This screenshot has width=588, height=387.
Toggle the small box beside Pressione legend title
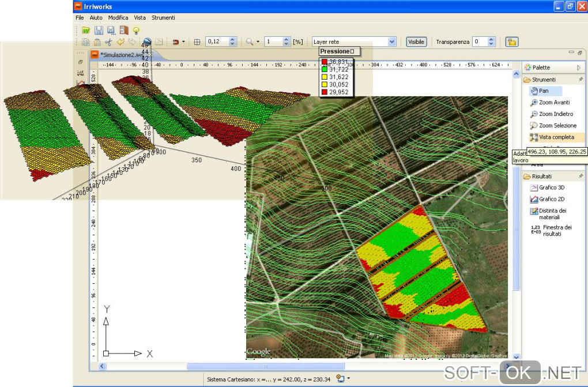[x=352, y=52]
